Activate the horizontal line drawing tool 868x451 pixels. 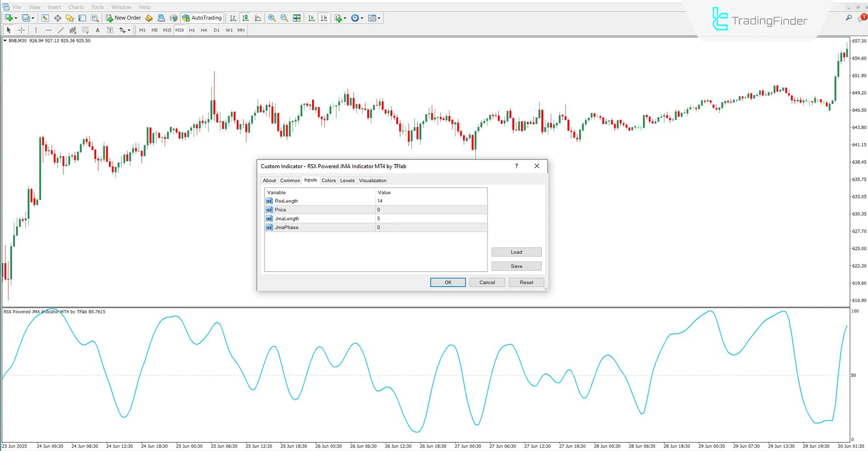click(48, 30)
